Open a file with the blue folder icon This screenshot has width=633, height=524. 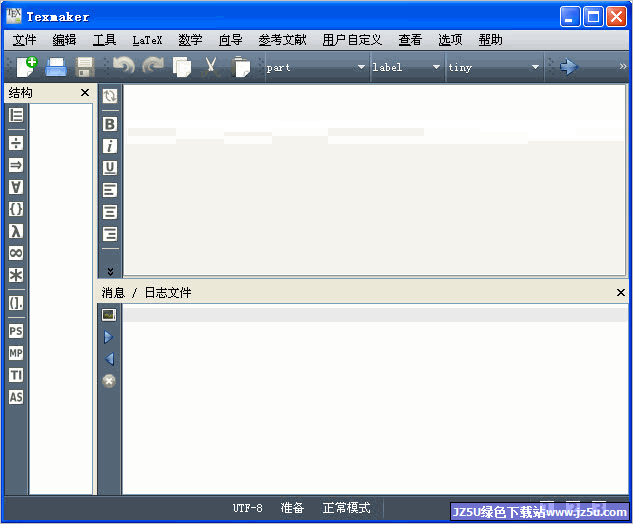(x=56, y=67)
